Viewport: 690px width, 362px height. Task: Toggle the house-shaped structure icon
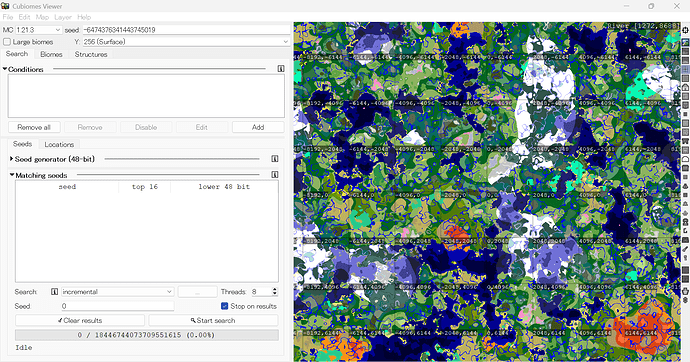685,87
